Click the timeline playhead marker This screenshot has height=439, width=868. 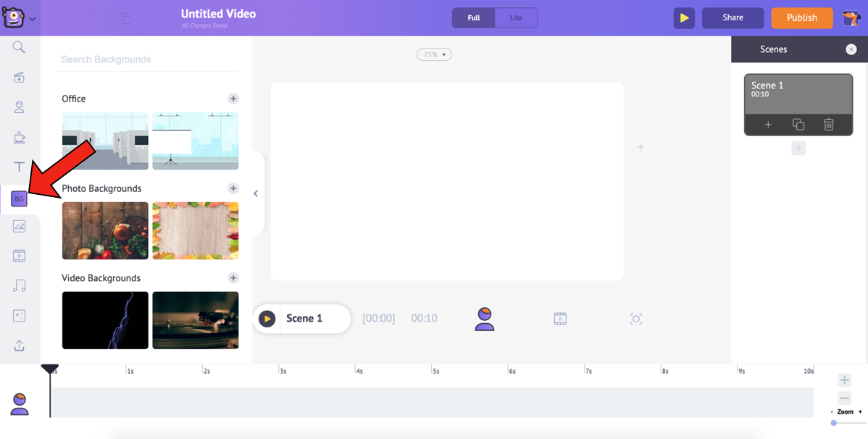[x=50, y=369]
